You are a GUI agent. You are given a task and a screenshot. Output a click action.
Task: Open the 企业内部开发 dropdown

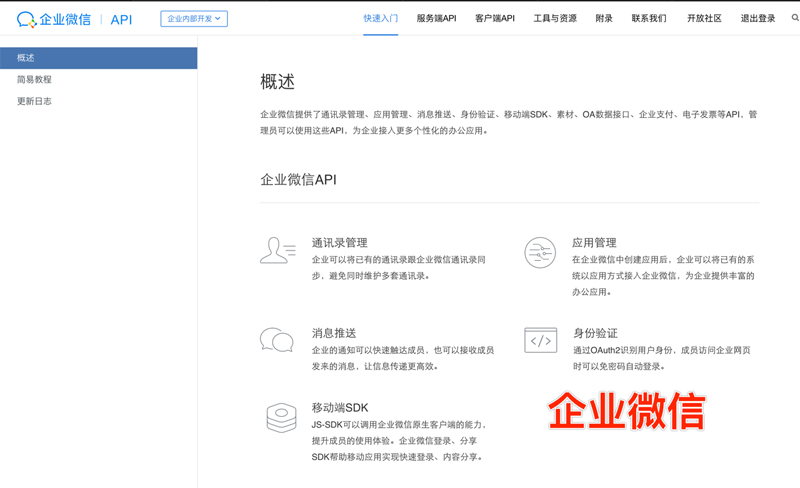(x=194, y=18)
